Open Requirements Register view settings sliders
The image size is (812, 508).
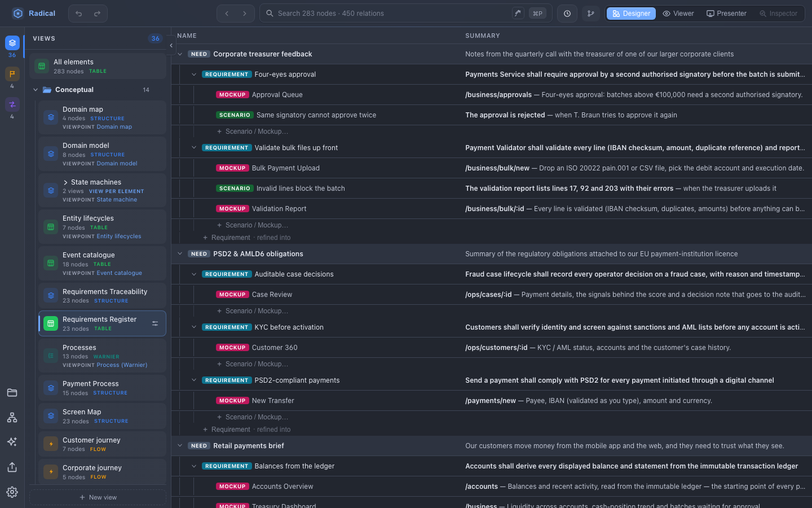tap(155, 323)
